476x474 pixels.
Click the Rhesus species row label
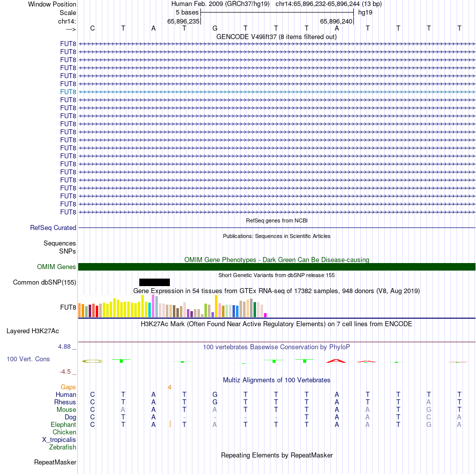click(65, 402)
